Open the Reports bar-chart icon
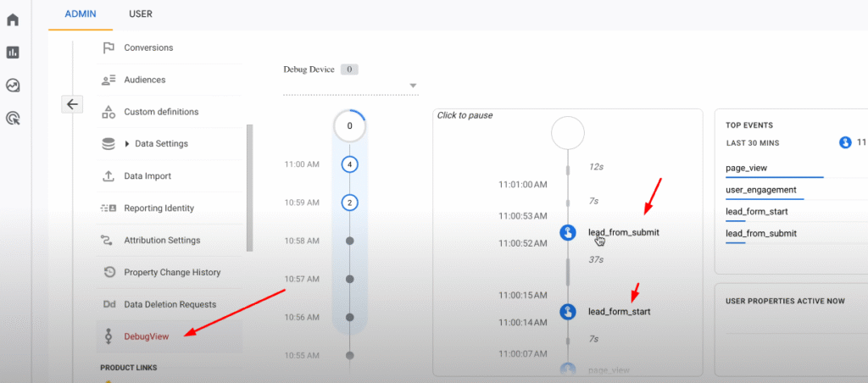The image size is (868, 383). click(13, 53)
